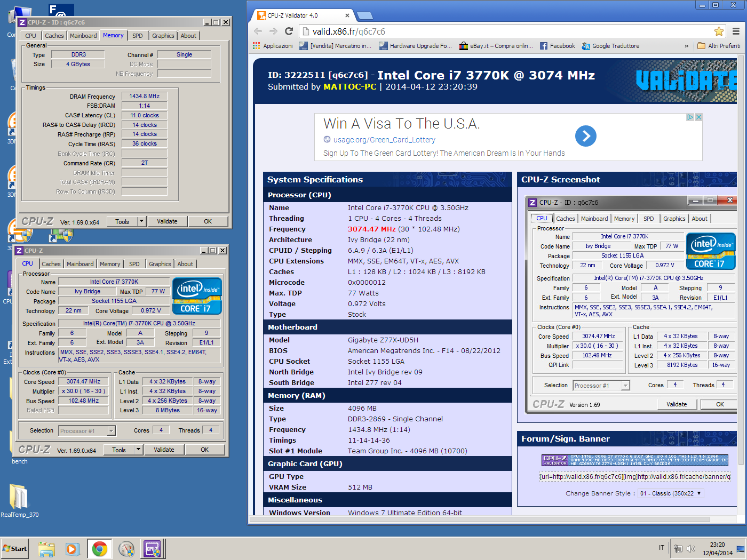Expand the Tools arrow in the Memory CPU-Z window
The image size is (747, 560).
coord(141,221)
